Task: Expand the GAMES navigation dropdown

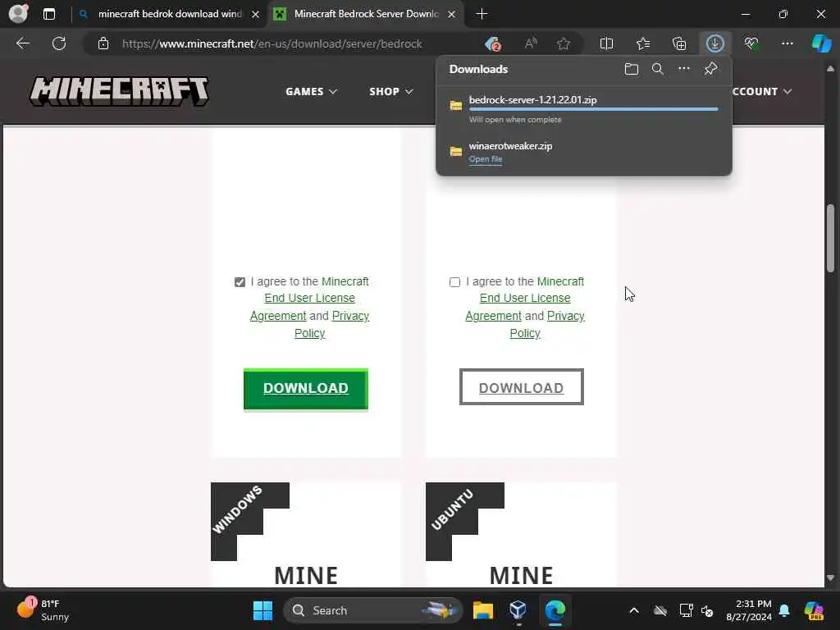Action: click(x=311, y=92)
